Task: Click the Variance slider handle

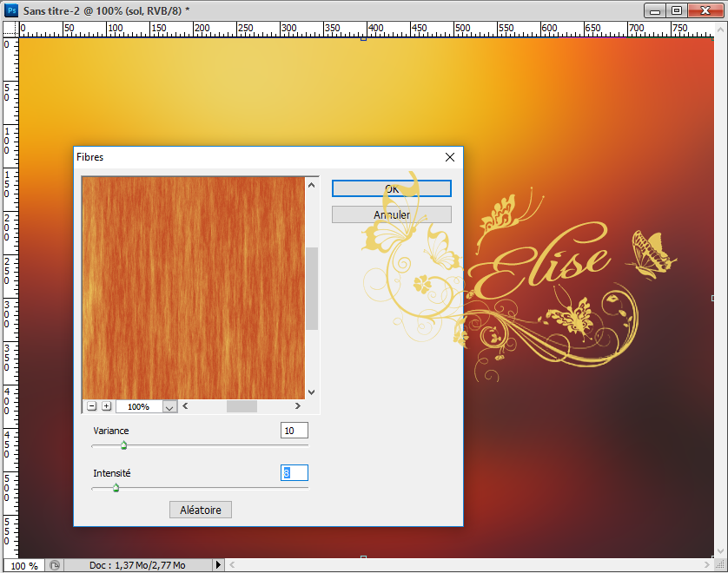Action: 123,445
